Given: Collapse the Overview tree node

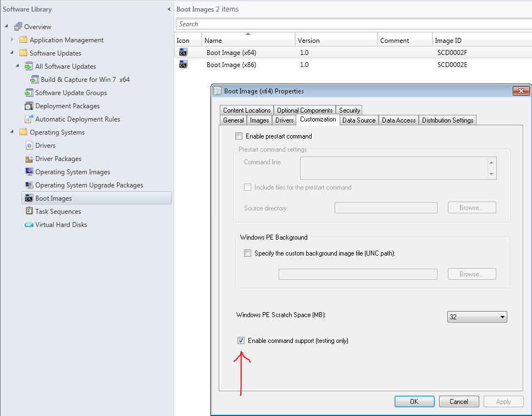Looking at the screenshot, I should coord(6,26).
